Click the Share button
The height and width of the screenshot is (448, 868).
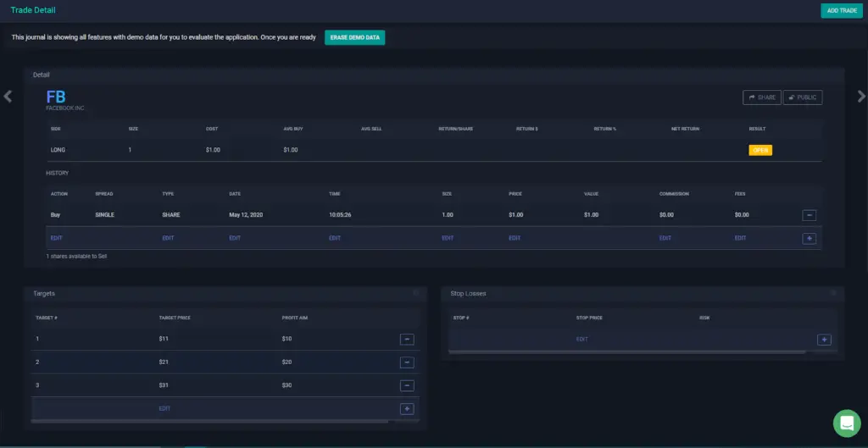(761, 97)
